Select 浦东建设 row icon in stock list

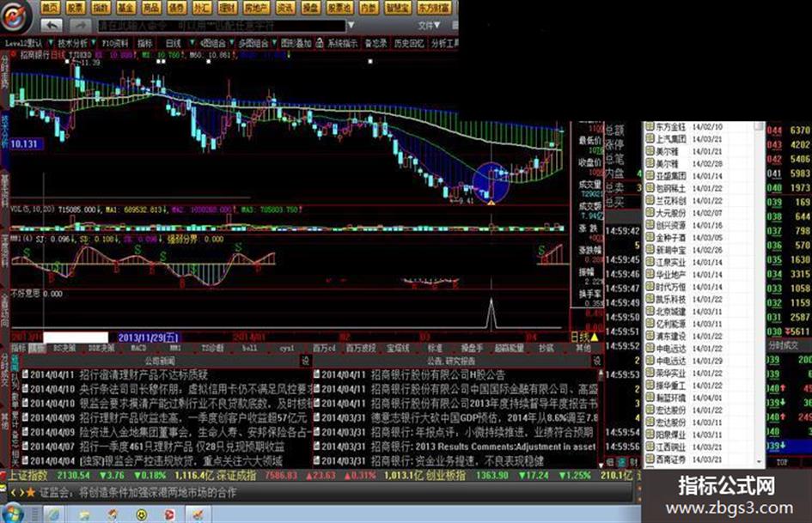pos(650,336)
